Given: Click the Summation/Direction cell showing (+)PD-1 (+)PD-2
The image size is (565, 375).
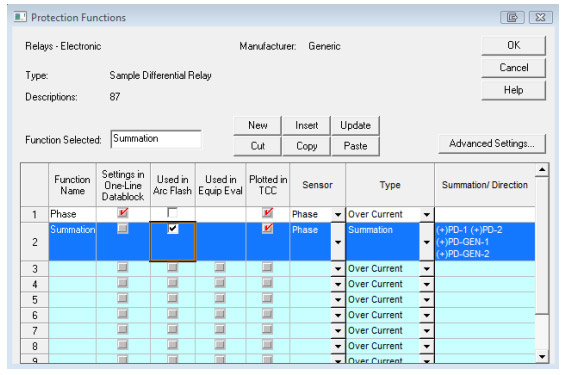Looking at the screenshot, I should point(485,242).
